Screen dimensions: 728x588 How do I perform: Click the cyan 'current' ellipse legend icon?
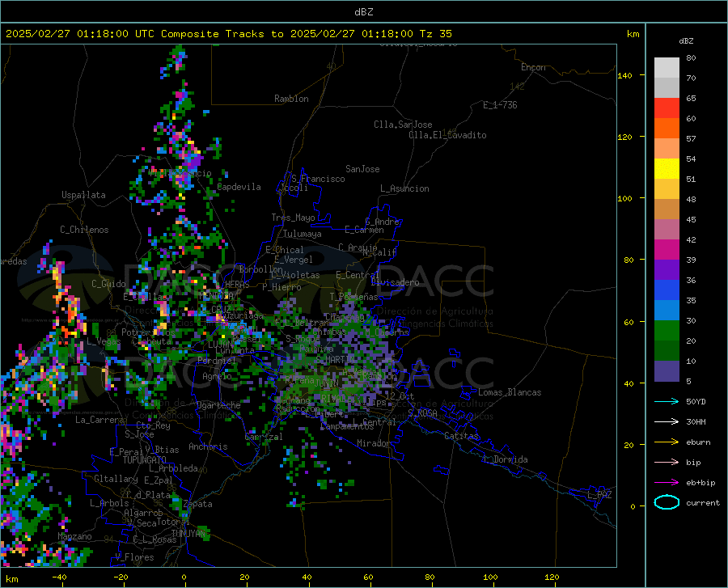point(667,502)
